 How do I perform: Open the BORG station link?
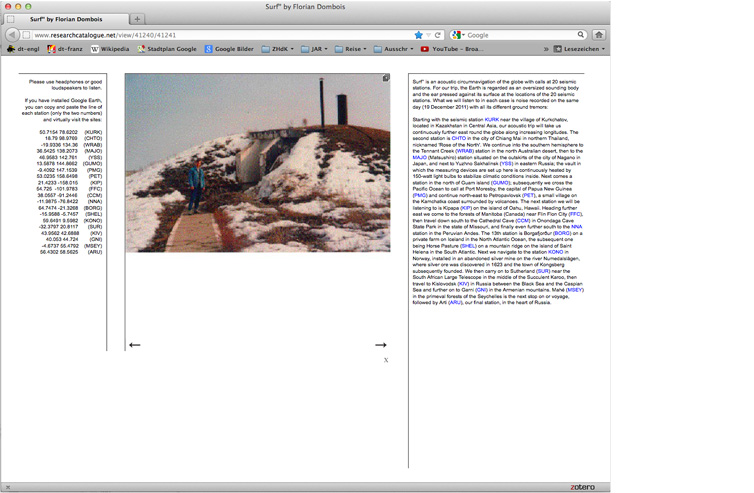click(x=562, y=233)
